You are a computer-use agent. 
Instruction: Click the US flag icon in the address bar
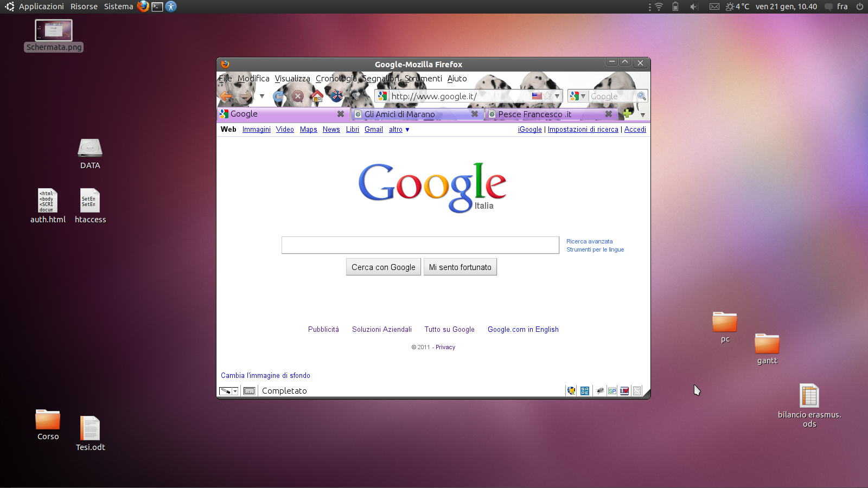coord(537,96)
